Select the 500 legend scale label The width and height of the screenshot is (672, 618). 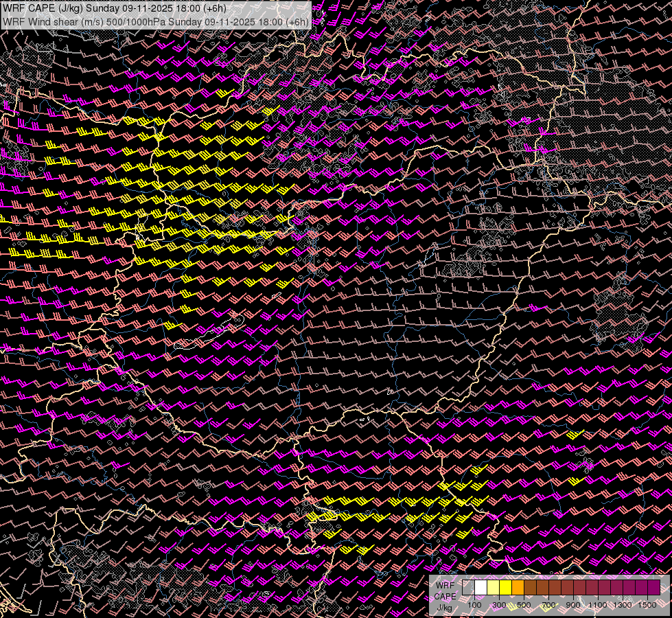coord(524,605)
